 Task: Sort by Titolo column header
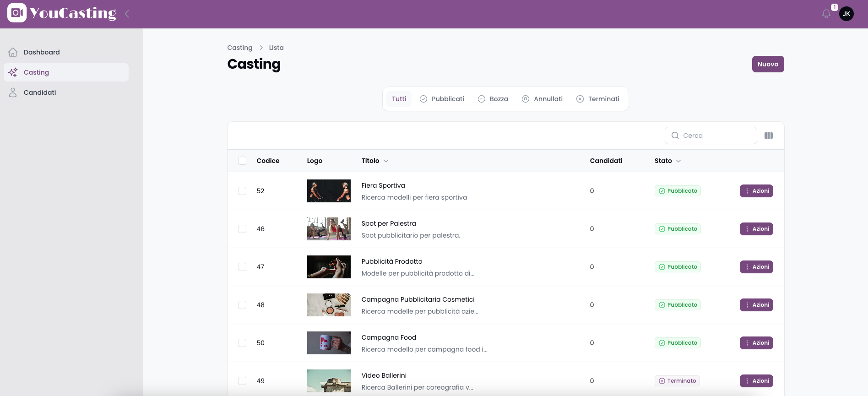coord(375,161)
